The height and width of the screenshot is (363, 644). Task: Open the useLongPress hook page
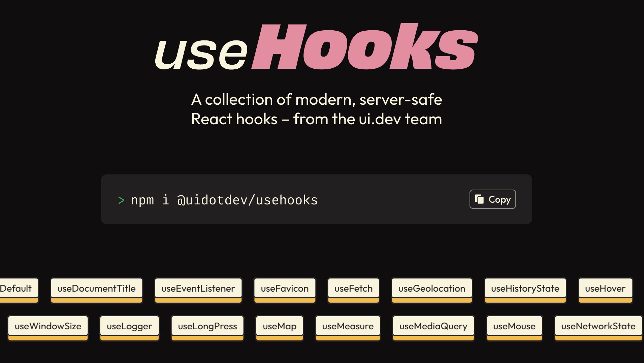click(x=207, y=326)
